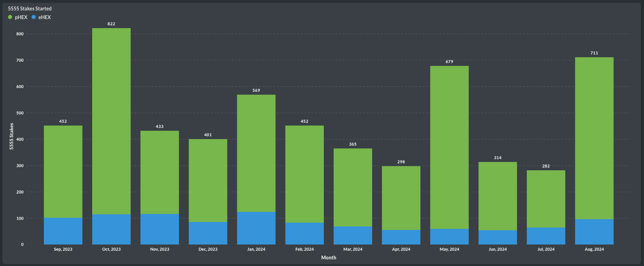Image resolution: width=644 pixels, height=266 pixels.
Task: Select the blue eHEX bar for Jan, 2024
Action: click(x=256, y=228)
